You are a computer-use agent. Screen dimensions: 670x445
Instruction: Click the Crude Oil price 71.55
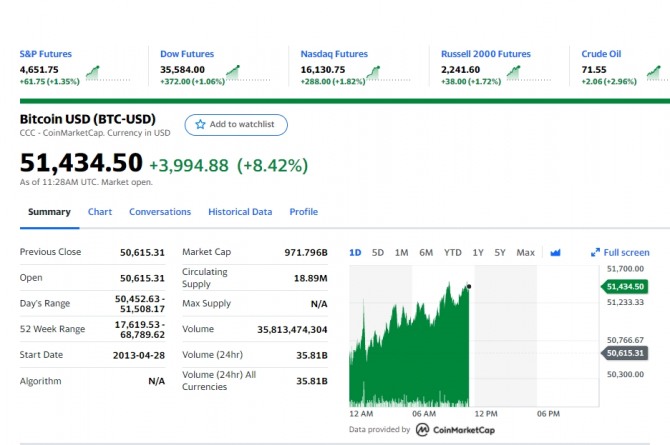click(594, 70)
